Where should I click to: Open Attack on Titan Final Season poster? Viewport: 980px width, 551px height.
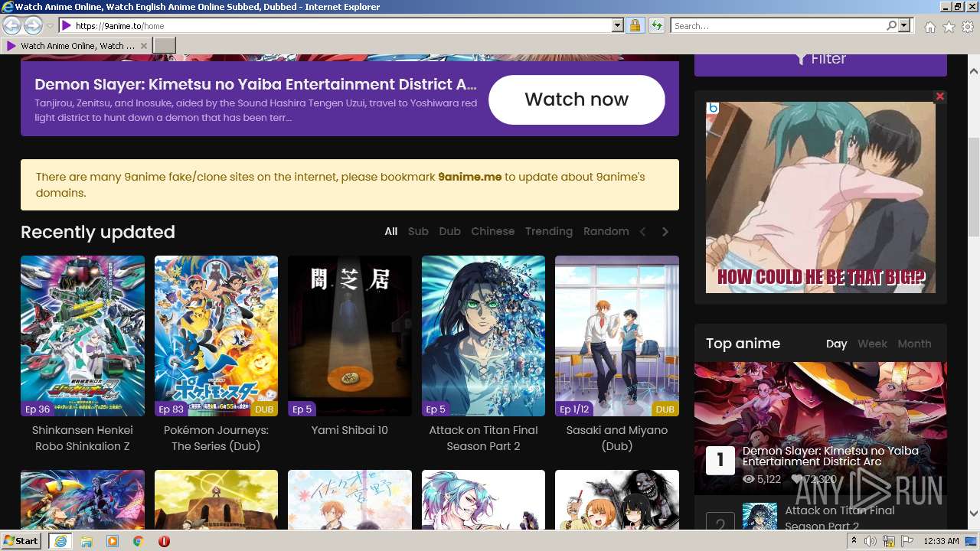coord(483,336)
